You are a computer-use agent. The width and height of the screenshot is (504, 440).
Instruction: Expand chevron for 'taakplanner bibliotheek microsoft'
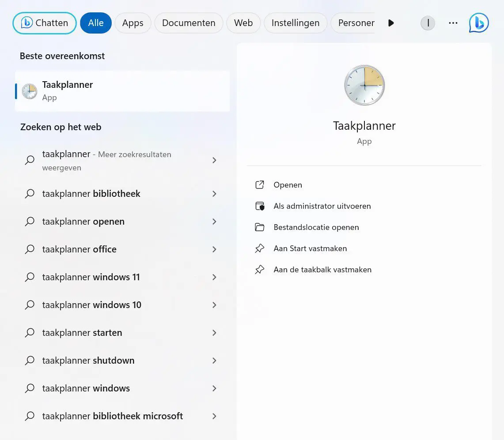coord(214,416)
